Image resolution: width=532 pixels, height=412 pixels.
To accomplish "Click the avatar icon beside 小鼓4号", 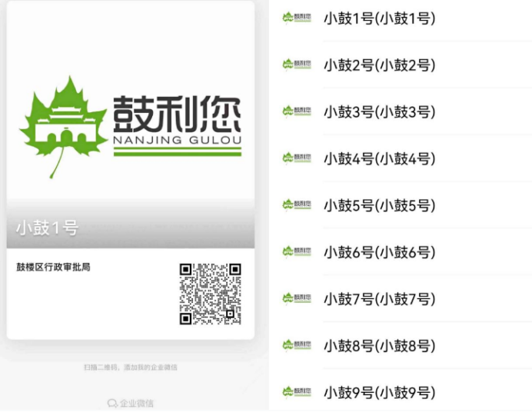I will pyautogui.click(x=297, y=158).
